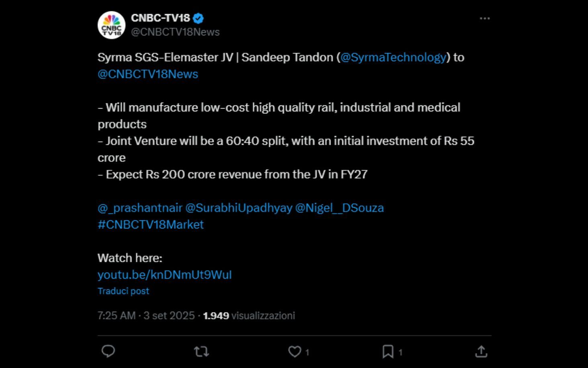Image resolution: width=588 pixels, height=368 pixels.
Task: Click Traduci post to translate
Action: click(x=123, y=291)
